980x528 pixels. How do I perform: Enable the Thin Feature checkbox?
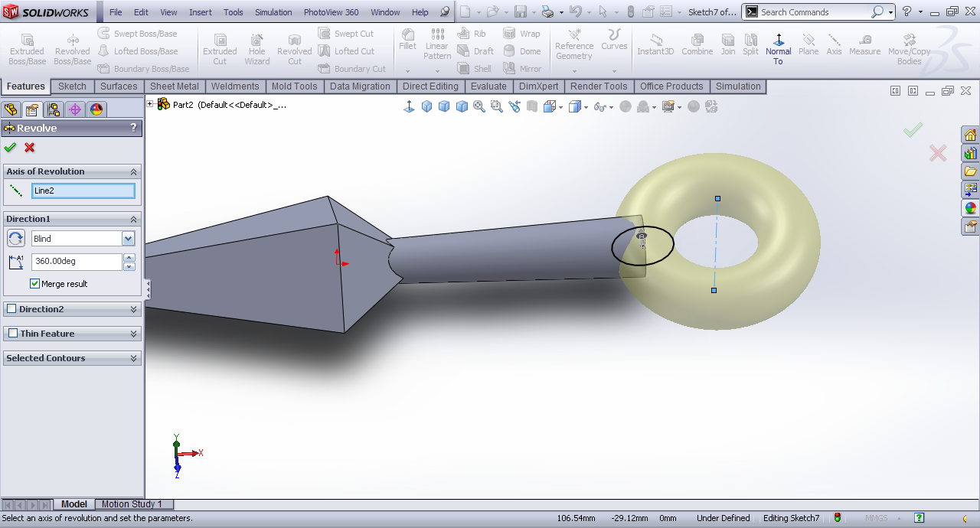[x=13, y=334]
